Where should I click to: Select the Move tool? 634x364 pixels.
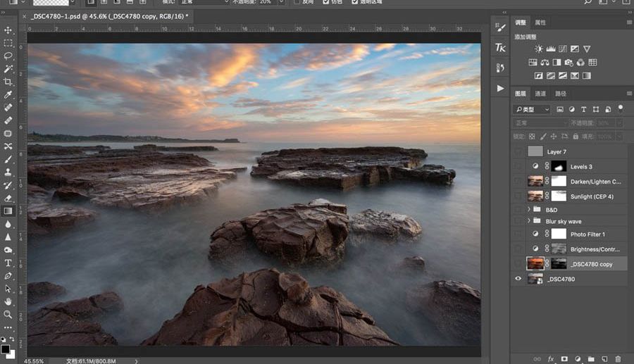click(8, 30)
